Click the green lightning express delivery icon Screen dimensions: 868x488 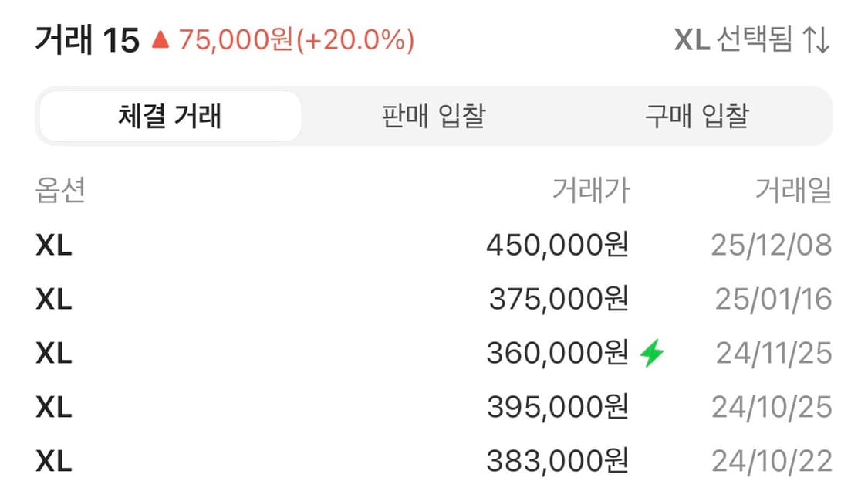[x=650, y=352]
